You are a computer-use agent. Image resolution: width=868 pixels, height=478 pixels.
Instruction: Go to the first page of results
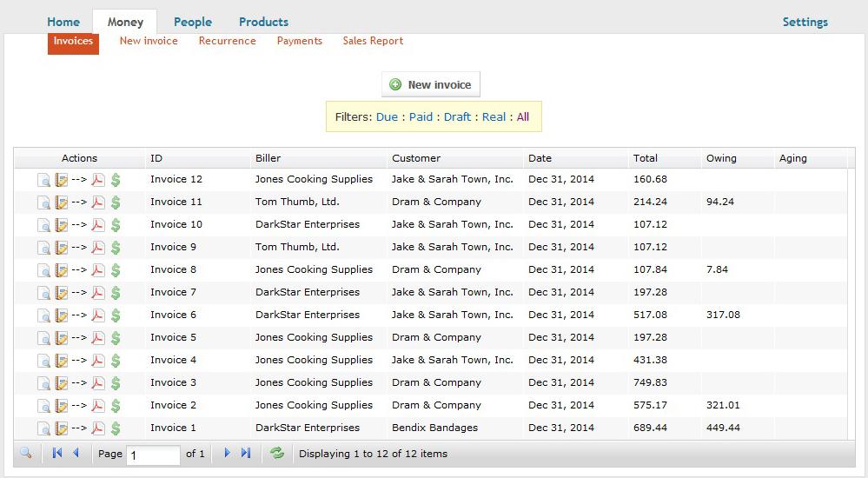[x=57, y=453]
